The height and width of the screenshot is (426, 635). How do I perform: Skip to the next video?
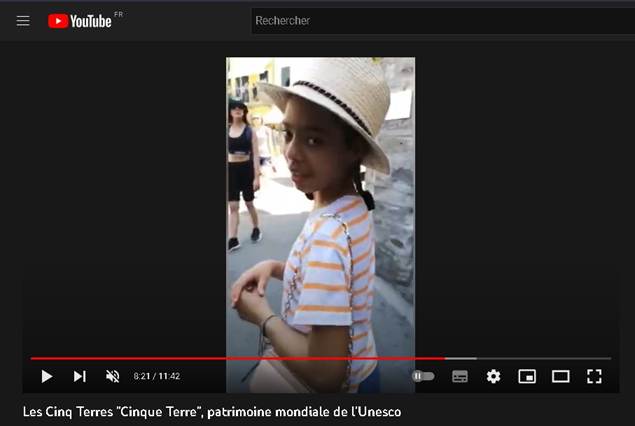pyautogui.click(x=79, y=376)
